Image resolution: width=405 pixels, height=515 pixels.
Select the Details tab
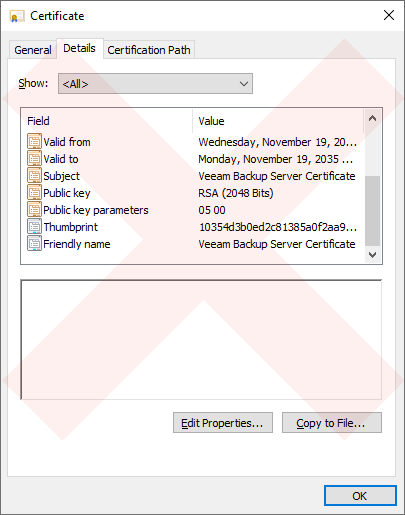pos(80,49)
